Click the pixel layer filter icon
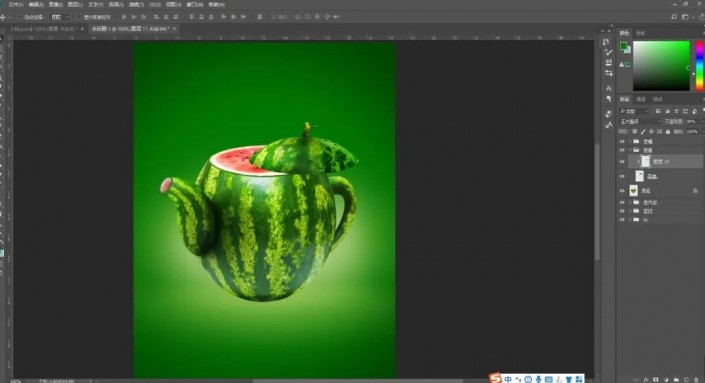705x383 pixels. [658, 111]
